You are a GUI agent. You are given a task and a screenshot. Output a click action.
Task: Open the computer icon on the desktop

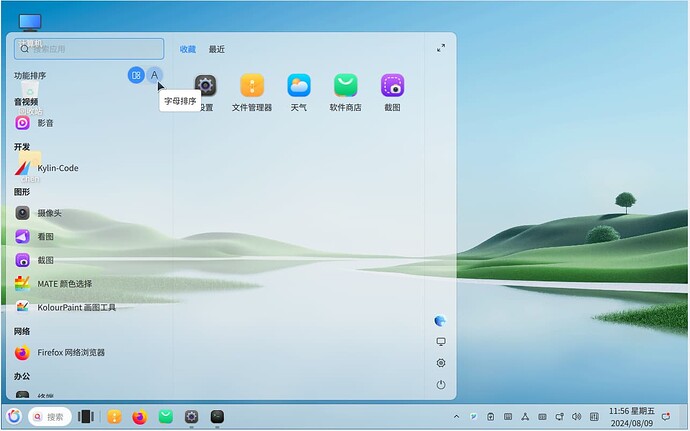(30, 23)
